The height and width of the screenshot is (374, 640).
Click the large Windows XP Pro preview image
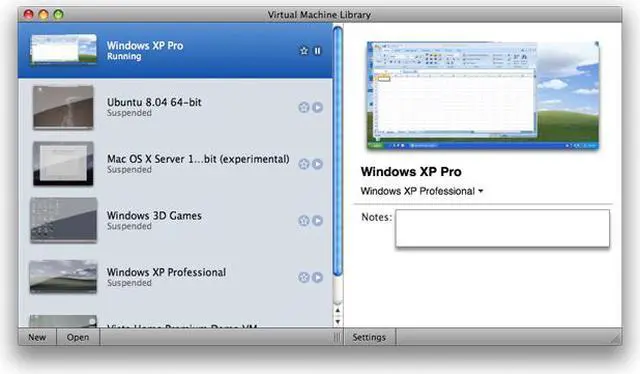click(x=483, y=96)
